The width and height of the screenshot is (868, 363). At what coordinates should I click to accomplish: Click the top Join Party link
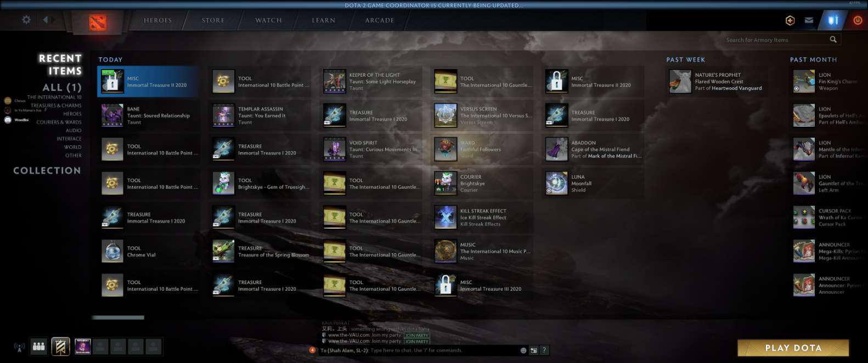416,335
